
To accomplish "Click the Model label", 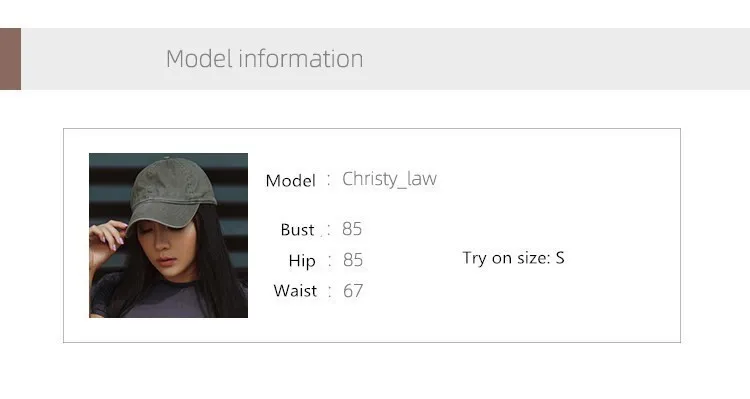I will tap(290, 181).
